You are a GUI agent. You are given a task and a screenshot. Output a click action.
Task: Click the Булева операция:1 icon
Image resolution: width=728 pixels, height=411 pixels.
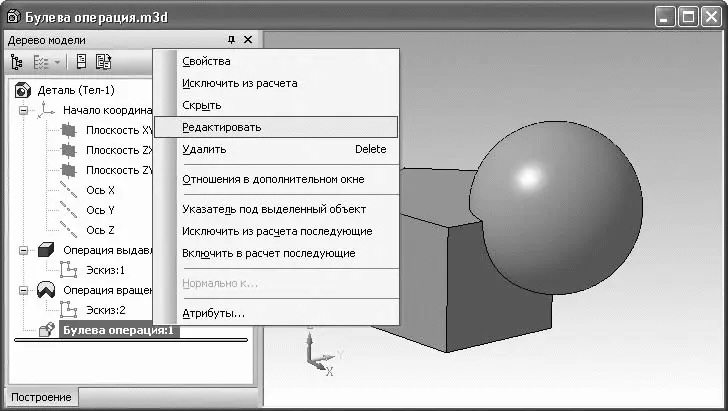46,331
